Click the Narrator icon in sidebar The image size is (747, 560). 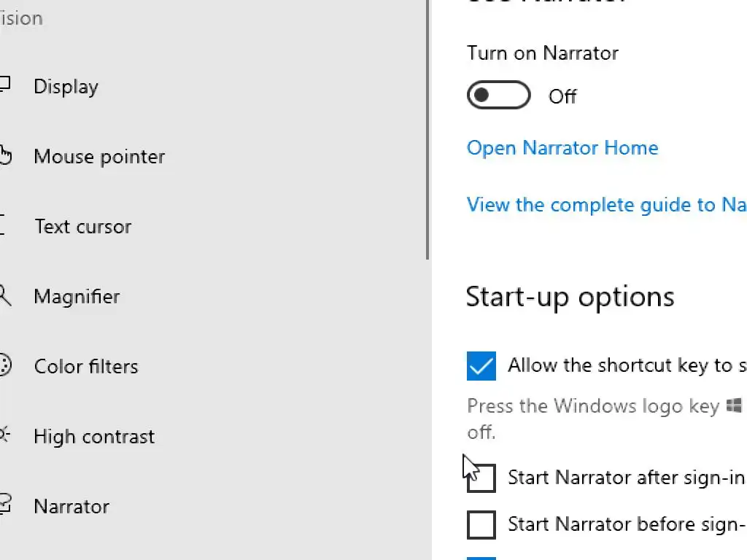click(5, 505)
